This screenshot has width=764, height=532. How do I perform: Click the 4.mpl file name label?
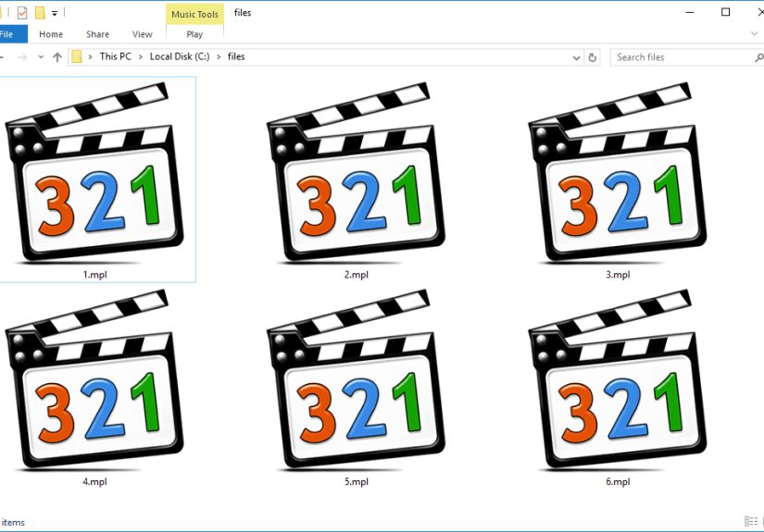tap(94, 482)
